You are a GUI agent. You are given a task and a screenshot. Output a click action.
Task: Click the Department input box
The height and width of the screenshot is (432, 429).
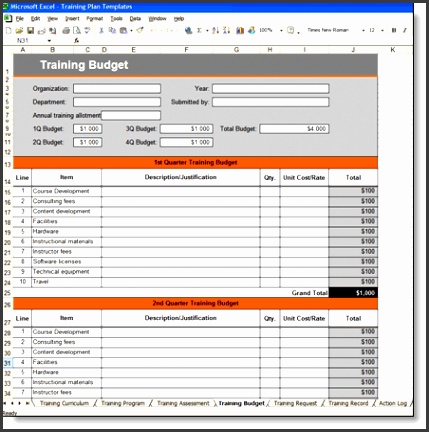117,102
